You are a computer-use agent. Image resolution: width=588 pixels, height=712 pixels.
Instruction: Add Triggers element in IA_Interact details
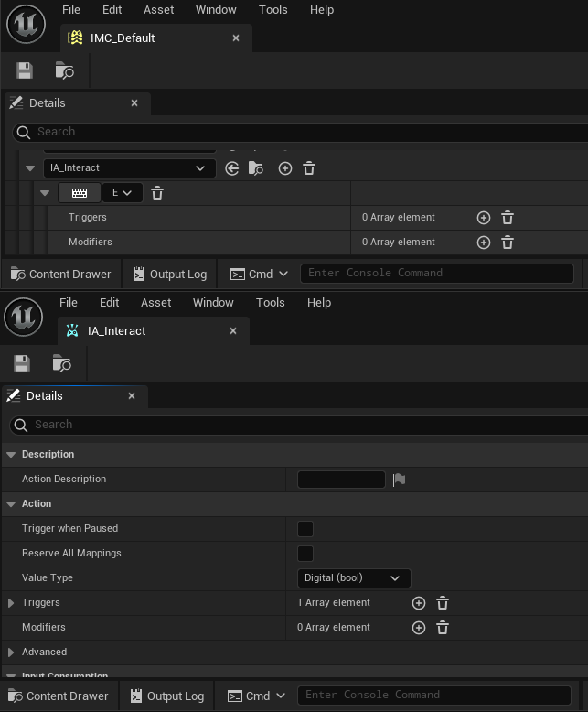click(419, 603)
